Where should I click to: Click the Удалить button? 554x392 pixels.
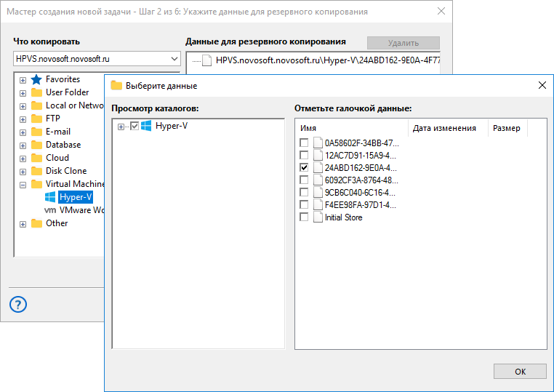[x=404, y=43]
